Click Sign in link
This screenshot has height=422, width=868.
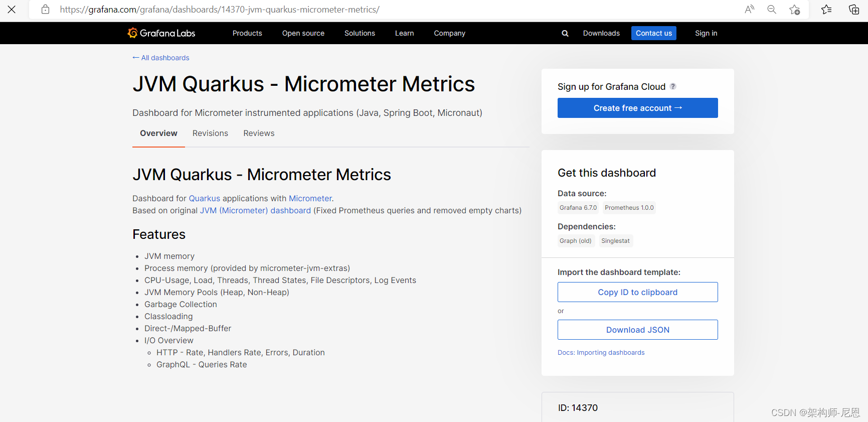coord(706,33)
